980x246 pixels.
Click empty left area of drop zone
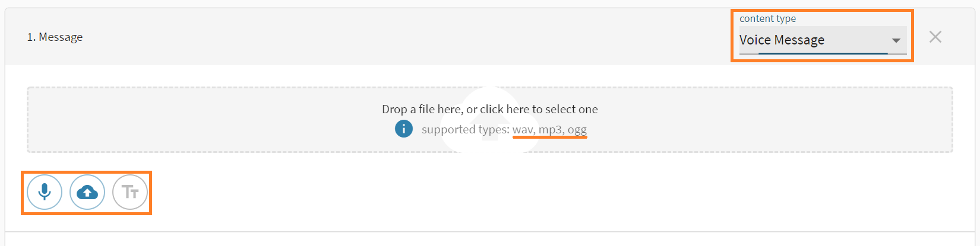click(178, 120)
